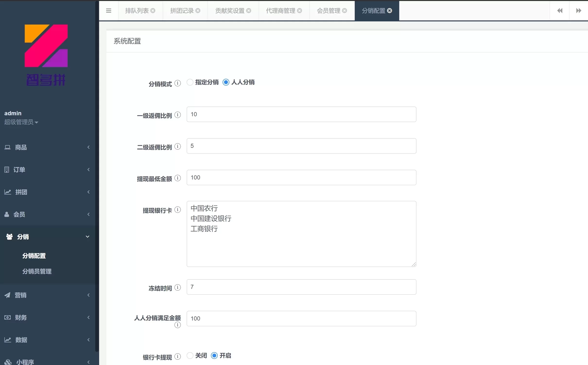The width and height of the screenshot is (588, 365).
Task: Click the info icon beside 一级返佣比例
Action: (x=178, y=115)
